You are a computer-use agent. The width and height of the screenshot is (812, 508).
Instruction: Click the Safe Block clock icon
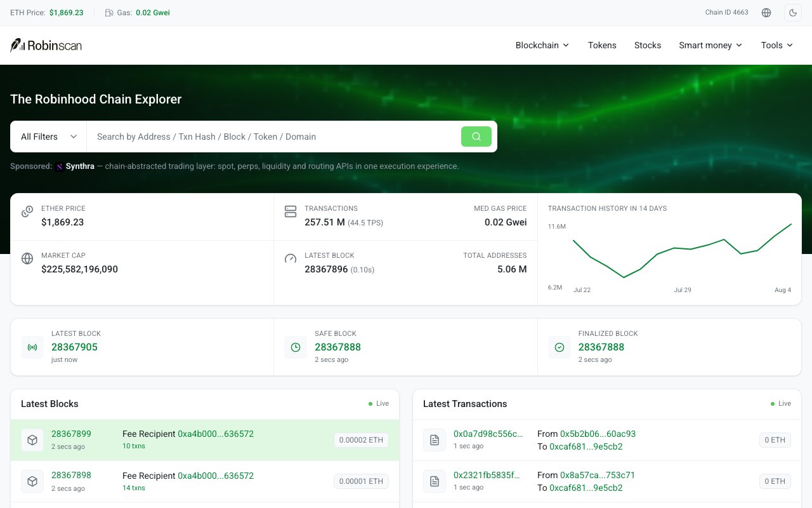tap(296, 347)
